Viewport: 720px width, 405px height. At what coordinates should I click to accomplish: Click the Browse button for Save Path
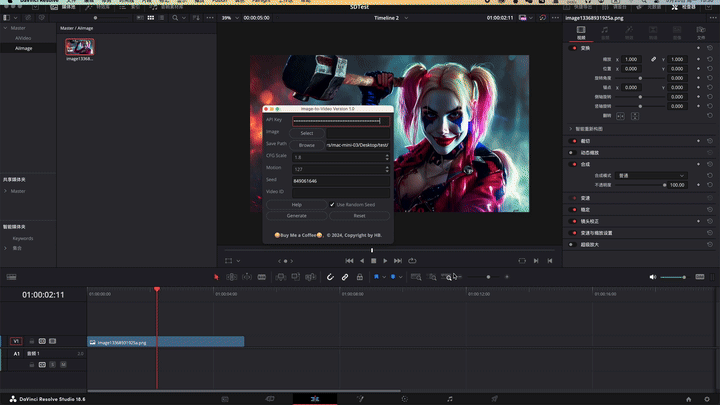[307, 145]
